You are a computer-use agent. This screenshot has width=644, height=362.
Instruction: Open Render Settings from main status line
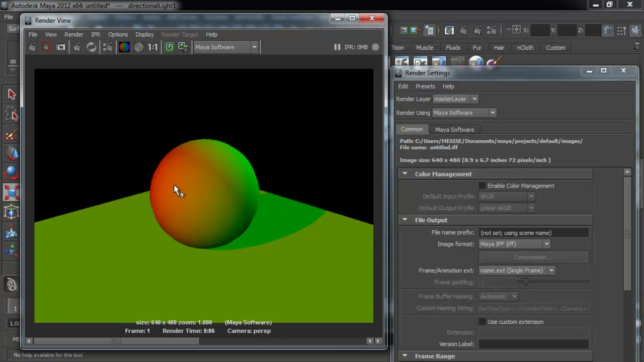click(x=492, y=30)
